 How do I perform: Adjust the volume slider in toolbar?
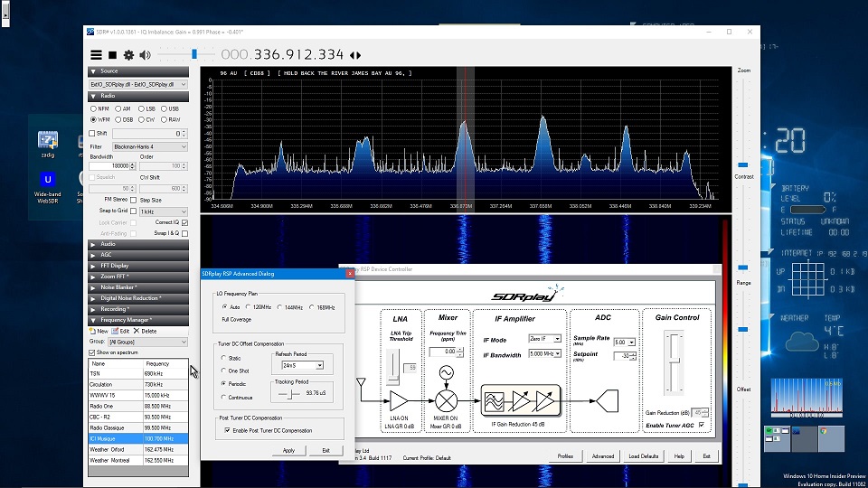coord(193,54)
